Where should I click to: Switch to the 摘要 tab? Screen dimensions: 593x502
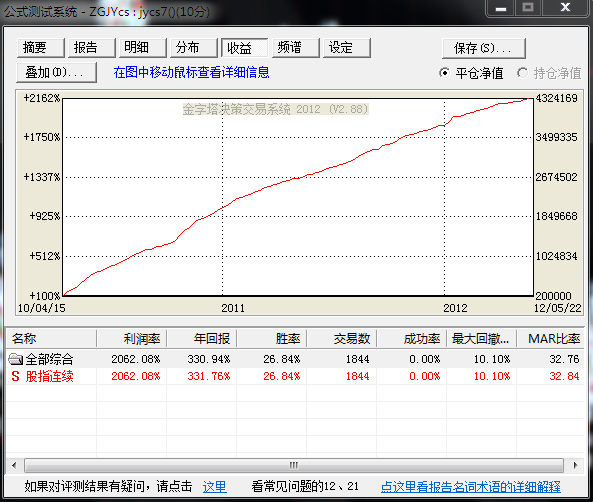(x=40, y=48)
